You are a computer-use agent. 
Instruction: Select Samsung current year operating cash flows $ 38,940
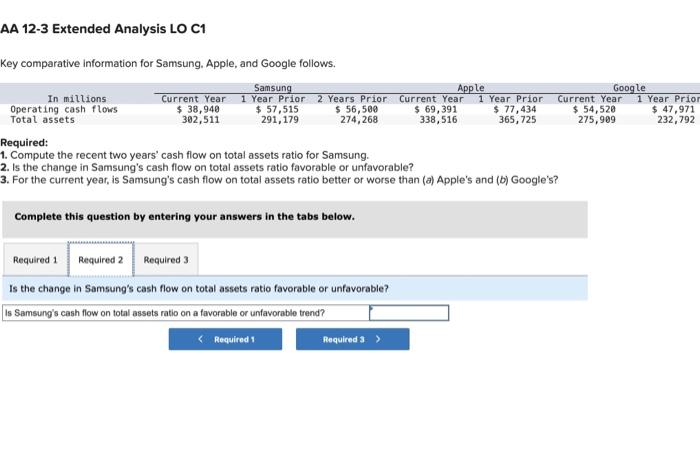tap(198, 109)
